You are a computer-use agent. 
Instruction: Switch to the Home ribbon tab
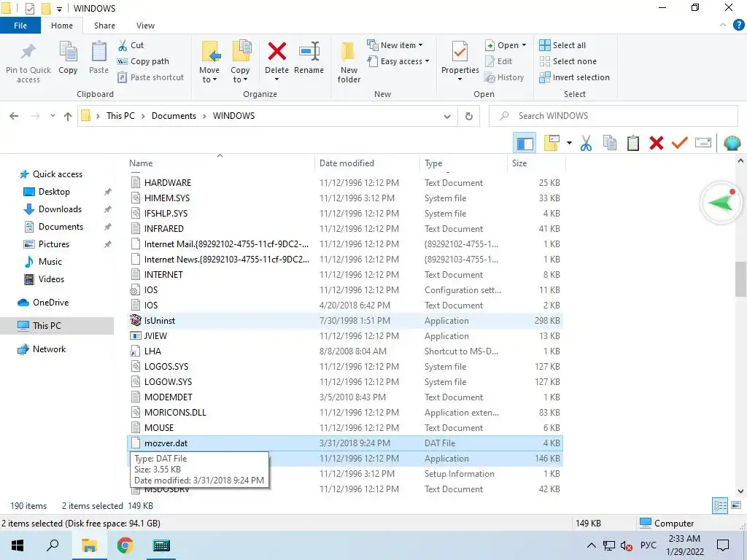click(x=62, y=26)
